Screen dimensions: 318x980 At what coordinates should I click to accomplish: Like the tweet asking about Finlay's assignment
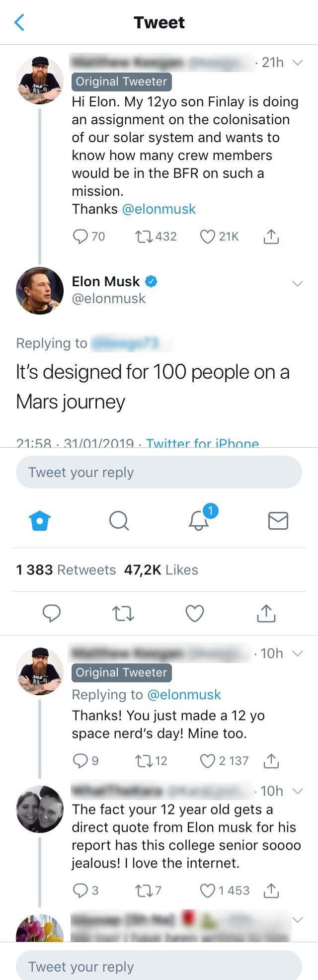pyautogui.click(x=207, y=237)
